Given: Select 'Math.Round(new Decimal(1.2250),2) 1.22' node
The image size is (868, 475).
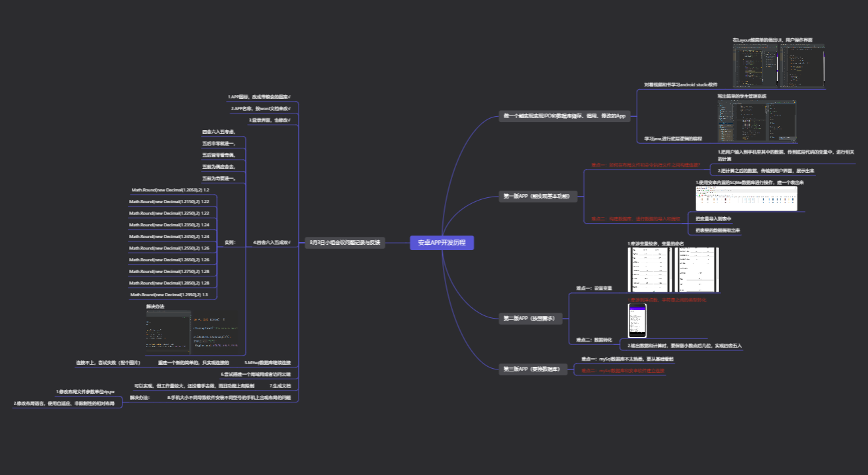Looking at the screenshot, I should tap(169, 213).
